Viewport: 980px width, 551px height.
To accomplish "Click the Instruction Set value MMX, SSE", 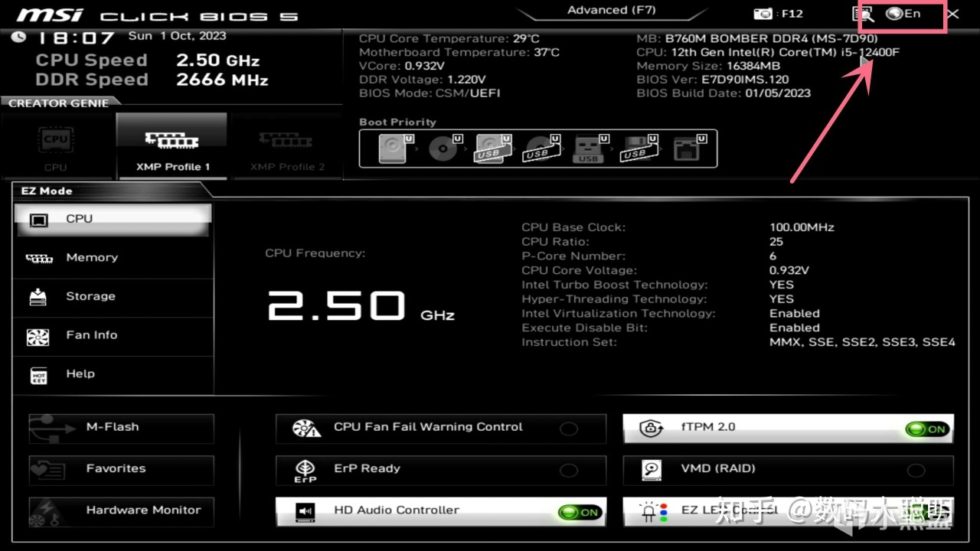I will [x=862, y=343].
